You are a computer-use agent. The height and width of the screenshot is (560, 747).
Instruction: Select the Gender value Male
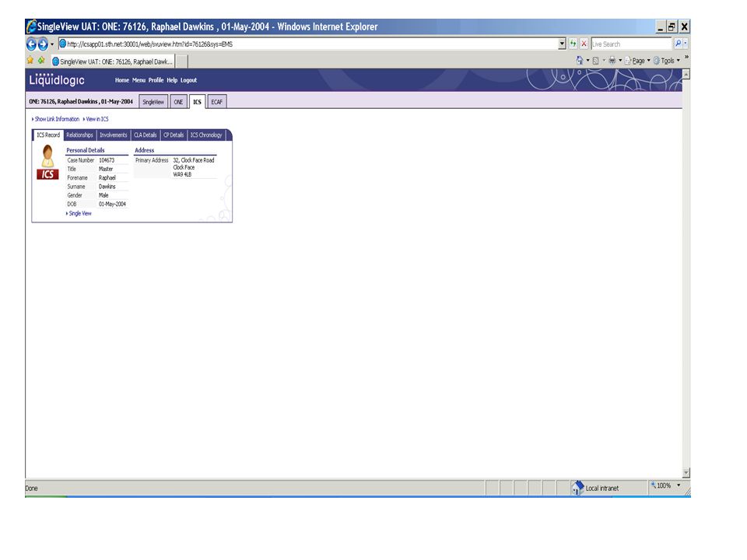pyautogui.click(x=103, y=195)
